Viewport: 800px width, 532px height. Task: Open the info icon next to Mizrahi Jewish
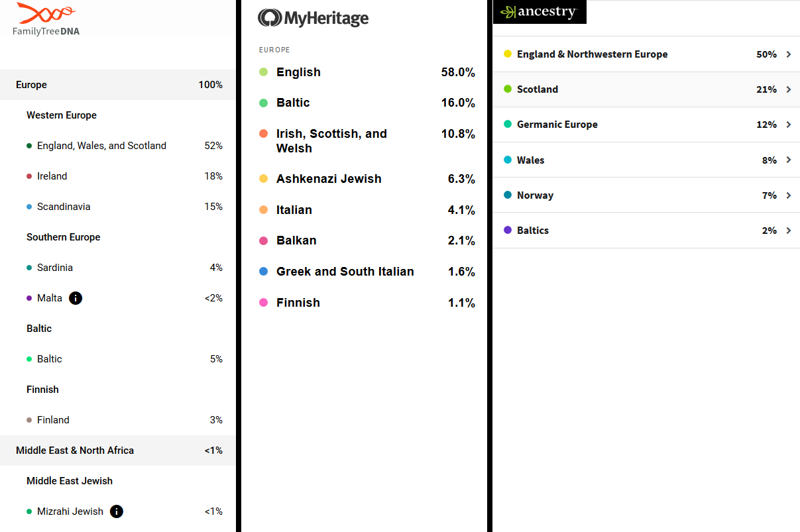click(117, 511)
